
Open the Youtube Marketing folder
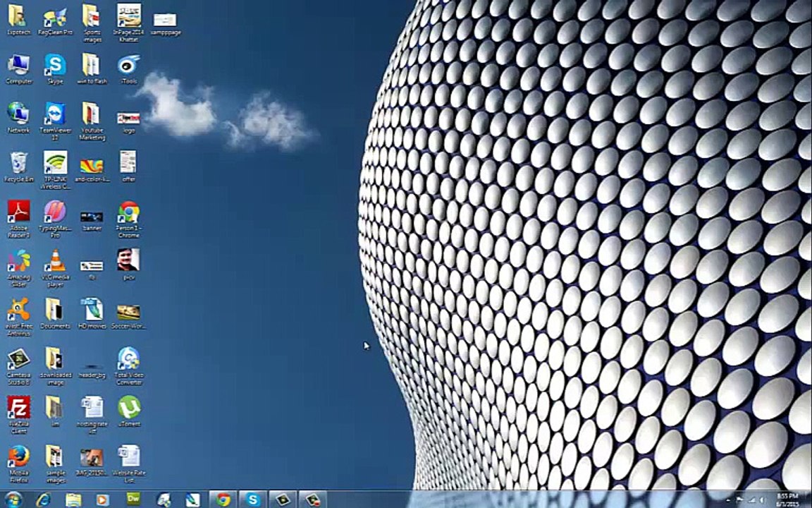(x=92, y=122)
